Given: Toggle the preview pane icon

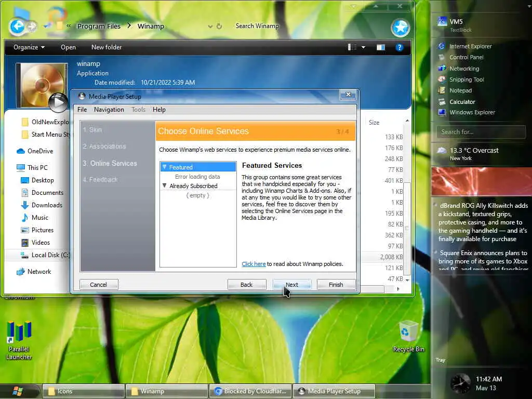Looking at the screenshot, I should 381,47.
